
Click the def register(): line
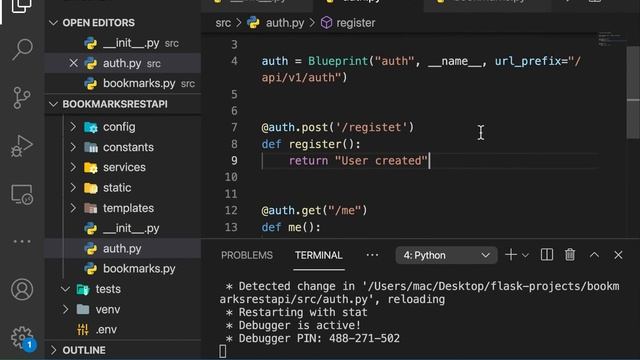coord(311,144)
